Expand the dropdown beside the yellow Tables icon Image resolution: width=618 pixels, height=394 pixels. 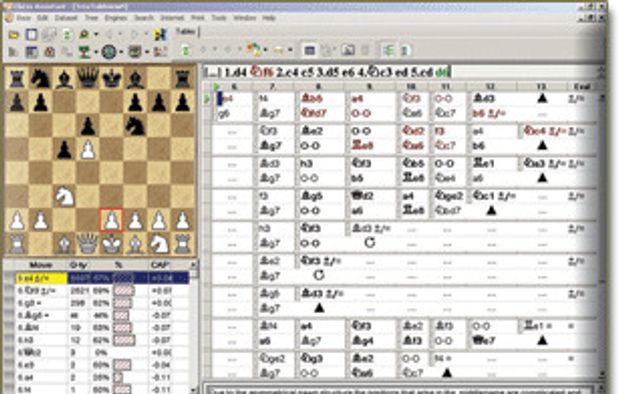tap(290, 50)
